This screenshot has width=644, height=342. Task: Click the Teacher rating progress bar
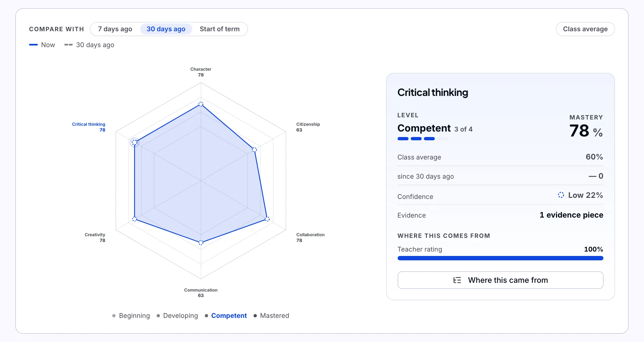tap(500, 258)
